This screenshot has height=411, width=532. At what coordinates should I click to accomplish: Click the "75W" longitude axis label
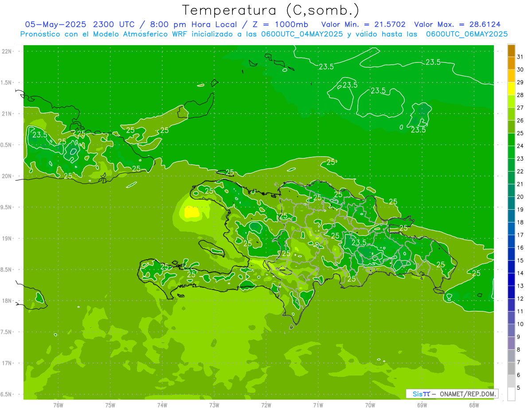click(110, 405)
